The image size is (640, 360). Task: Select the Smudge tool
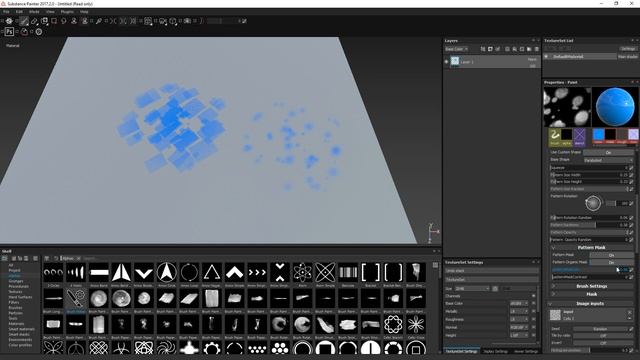64,21
